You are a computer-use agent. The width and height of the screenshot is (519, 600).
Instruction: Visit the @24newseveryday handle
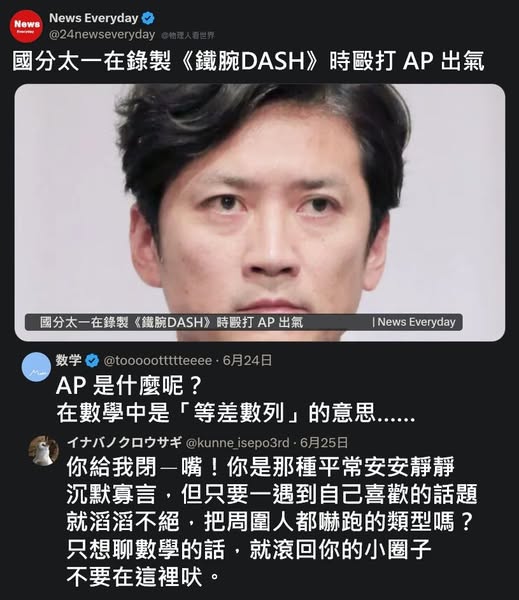tap(102, 35)
